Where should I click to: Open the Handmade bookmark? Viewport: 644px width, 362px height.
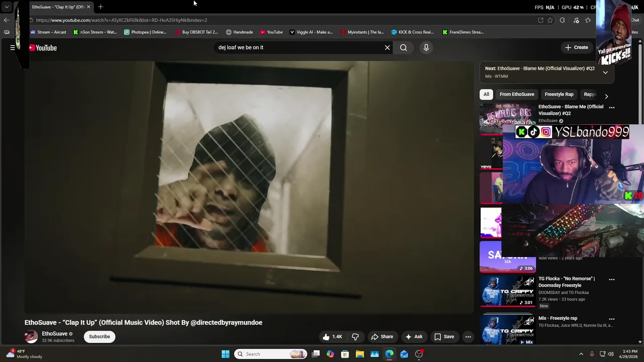pyautogui.click(x=239, y=32)
